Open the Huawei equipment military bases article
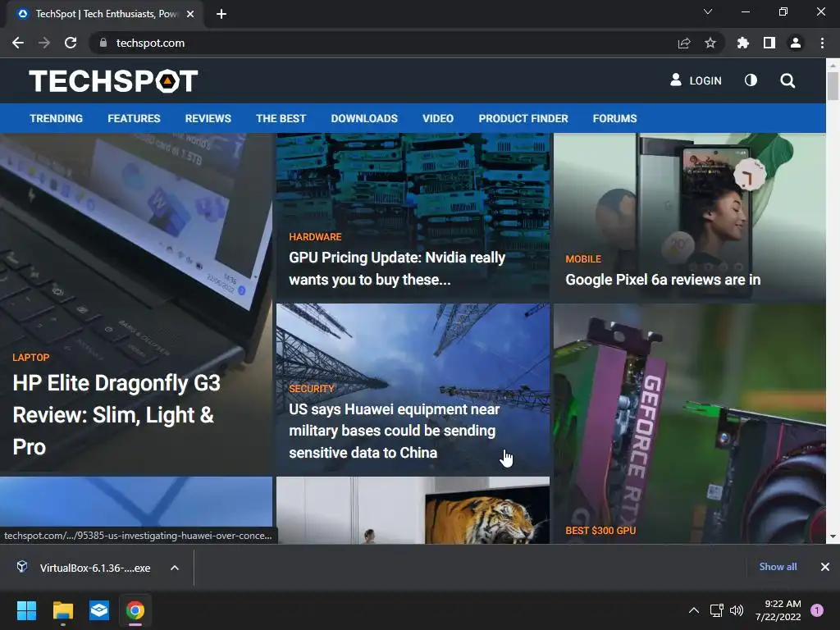This screenshot has height=630, width=840. click(x=395, y=431)
